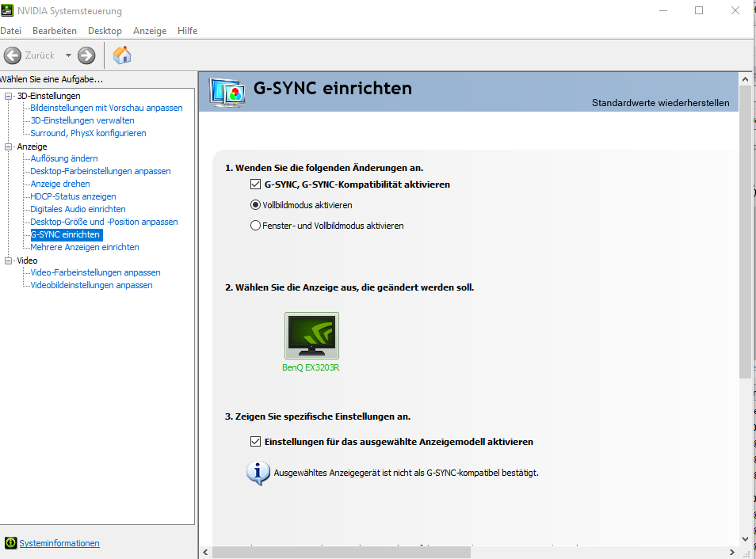Screen dimensions: 756x559
Task: Select Fenster- und Vollbildmodus aktivieren
Action: point(255,226)
